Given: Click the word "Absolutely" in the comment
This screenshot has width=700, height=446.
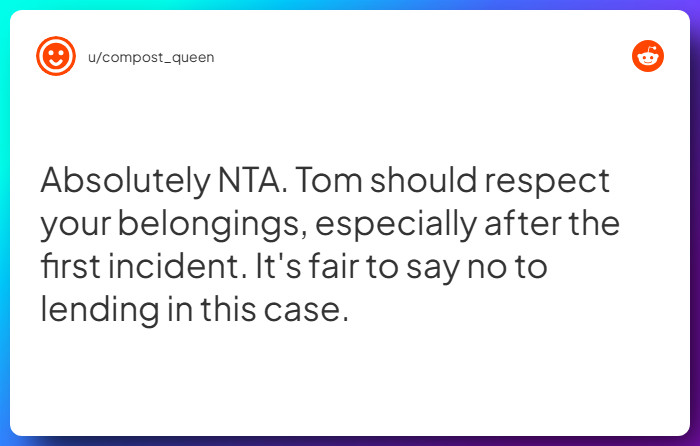Looking at the screenshot, I should tap(125, 181).
